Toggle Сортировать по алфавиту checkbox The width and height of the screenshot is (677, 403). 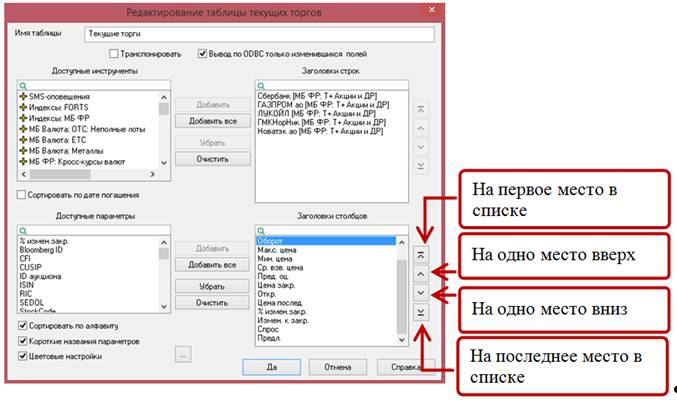[23, 325]
